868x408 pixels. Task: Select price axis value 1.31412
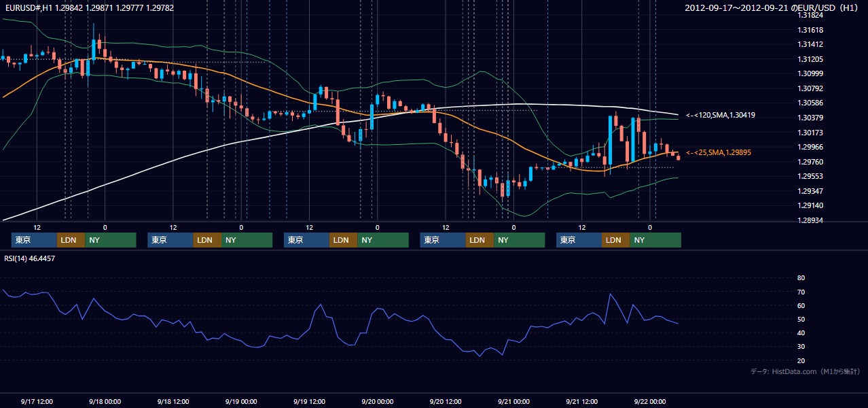(x=811, y=44)
